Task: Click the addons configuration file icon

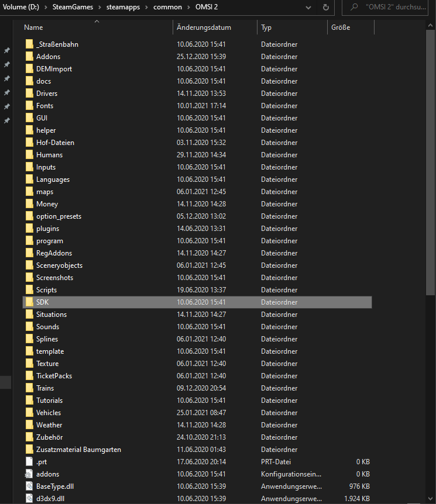Action: click(30, 474)
